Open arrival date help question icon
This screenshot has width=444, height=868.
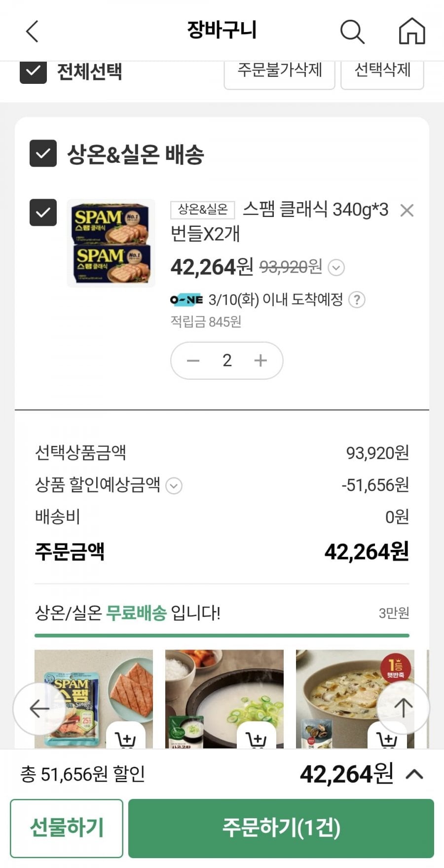pos(357,300)
